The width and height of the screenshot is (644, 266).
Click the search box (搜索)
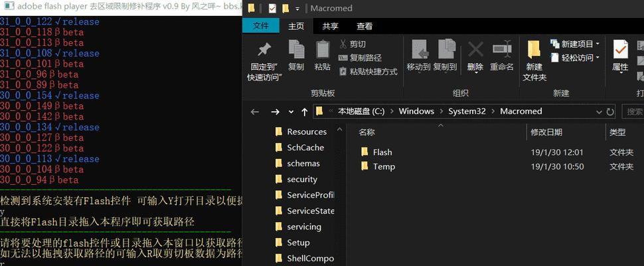pos(633,112)
